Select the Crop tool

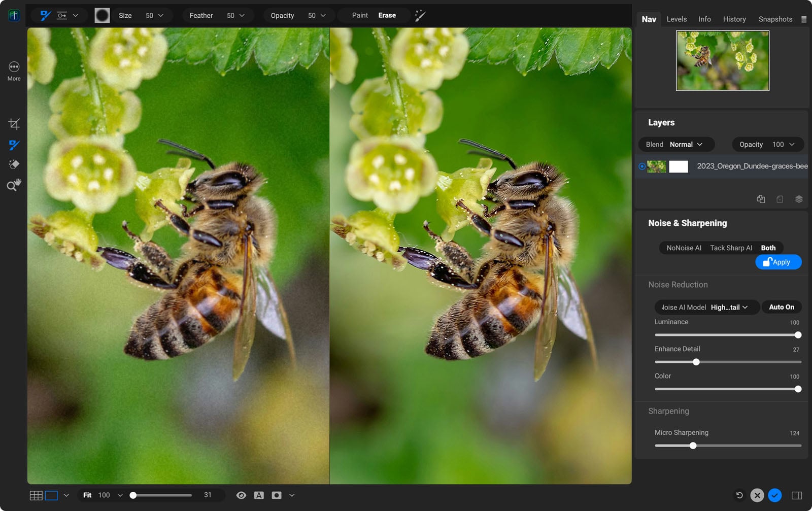coord(14,124)
